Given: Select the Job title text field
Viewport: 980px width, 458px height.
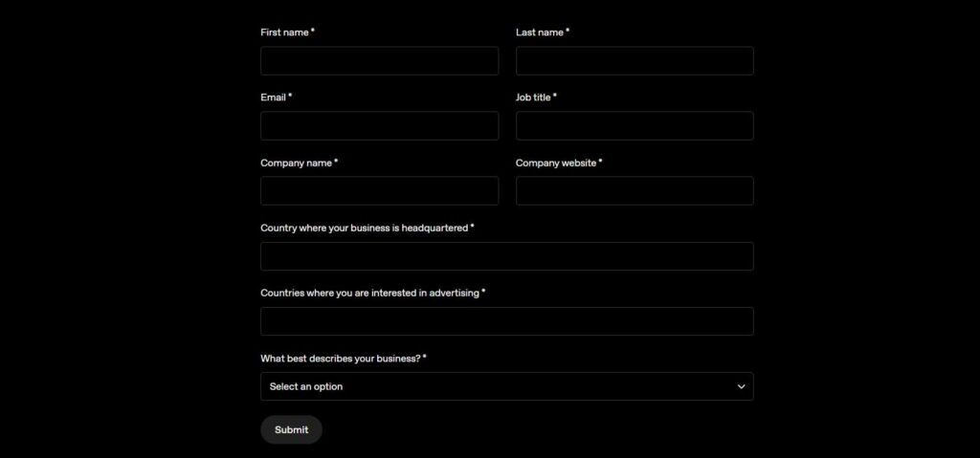Looking at the screenshot, I should coord(635,126).
